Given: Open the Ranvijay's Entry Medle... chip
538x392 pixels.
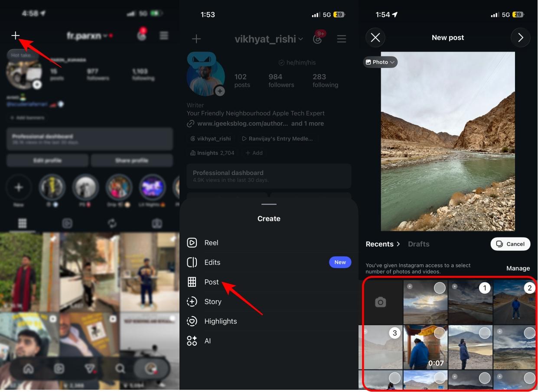Looking at the screenshot, I should [x=277, y=139].
